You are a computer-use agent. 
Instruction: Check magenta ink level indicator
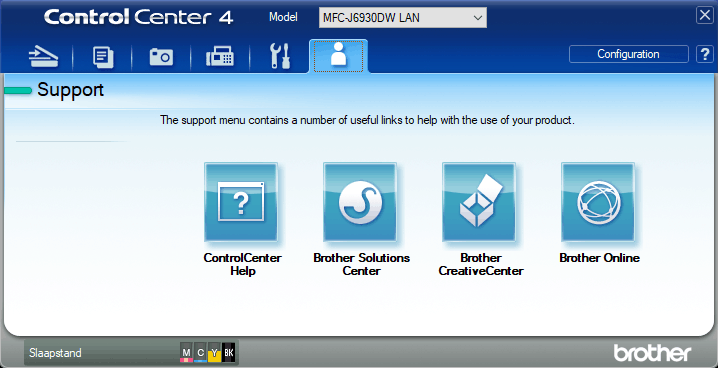pyautogui.click(x=186, y=352)
